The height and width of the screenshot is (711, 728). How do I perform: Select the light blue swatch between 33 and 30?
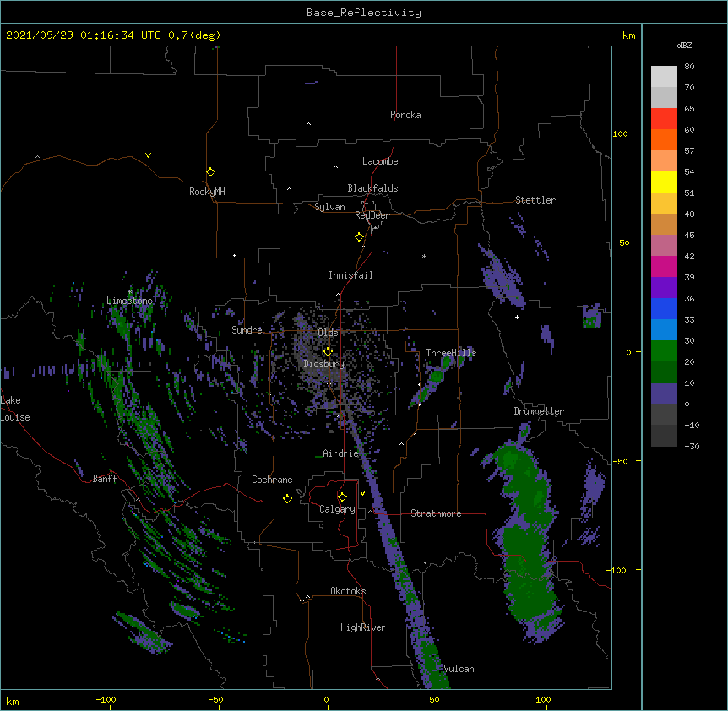click(x=664, y=330)
